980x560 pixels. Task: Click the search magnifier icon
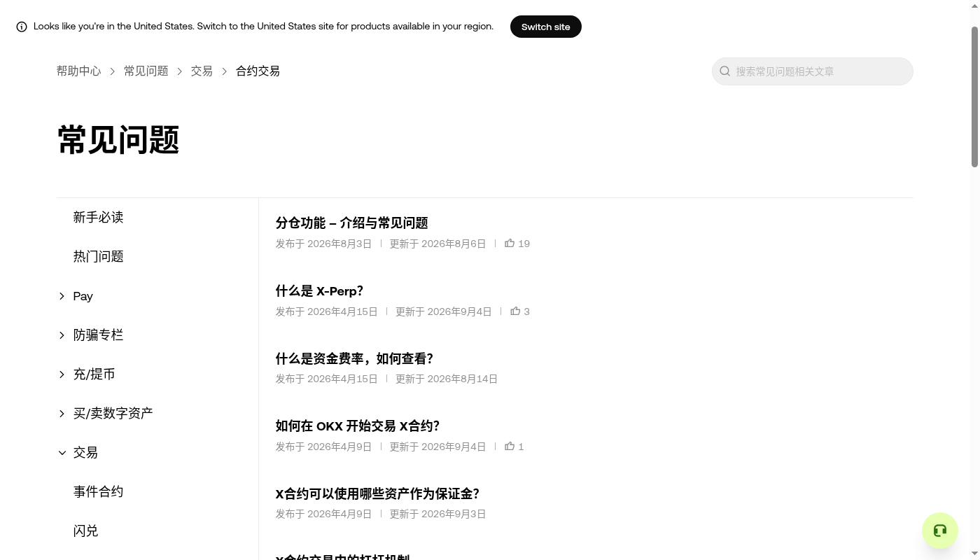coord(725,71)
